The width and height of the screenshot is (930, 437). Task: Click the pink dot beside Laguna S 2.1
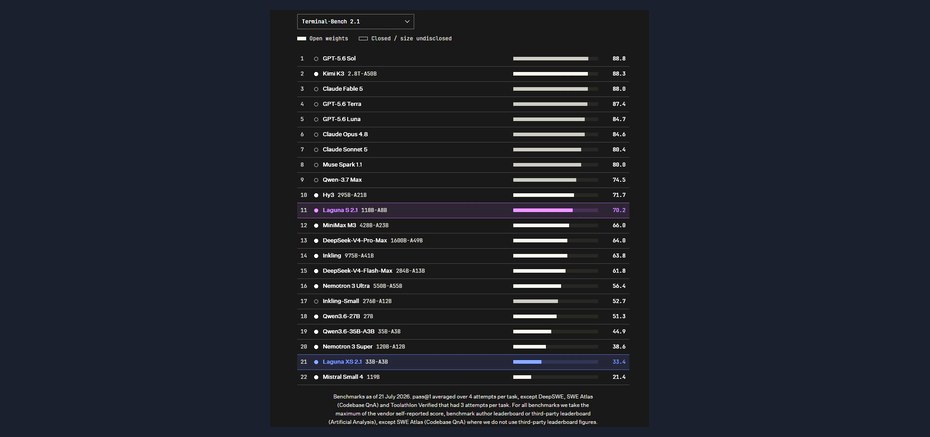tap(316, 210)
